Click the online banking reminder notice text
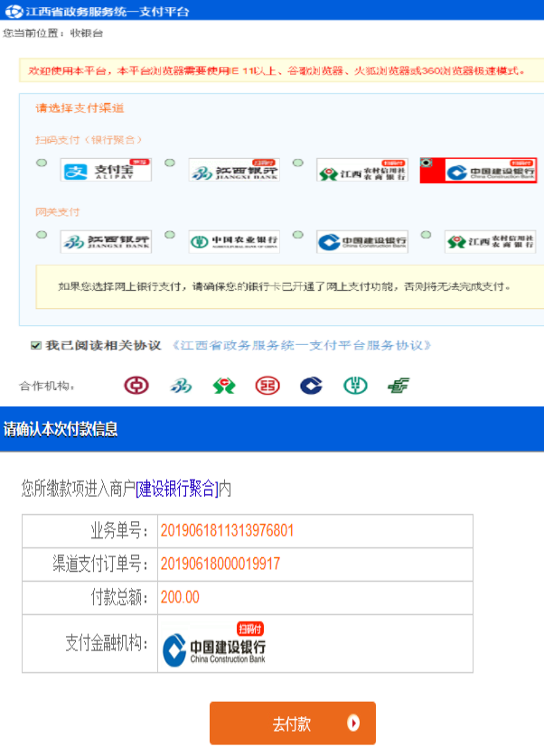The image size is (544, 756). (285, 286)
